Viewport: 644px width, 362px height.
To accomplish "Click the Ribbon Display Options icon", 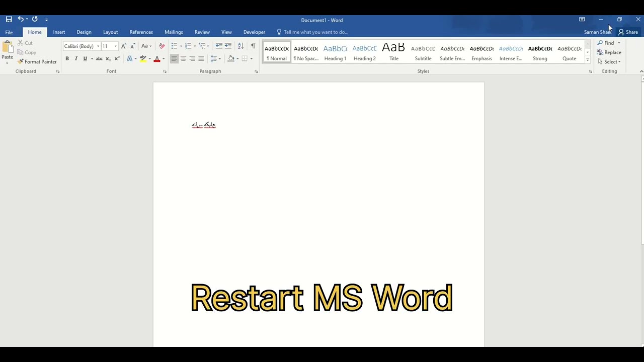I will [x=582, y=20].
